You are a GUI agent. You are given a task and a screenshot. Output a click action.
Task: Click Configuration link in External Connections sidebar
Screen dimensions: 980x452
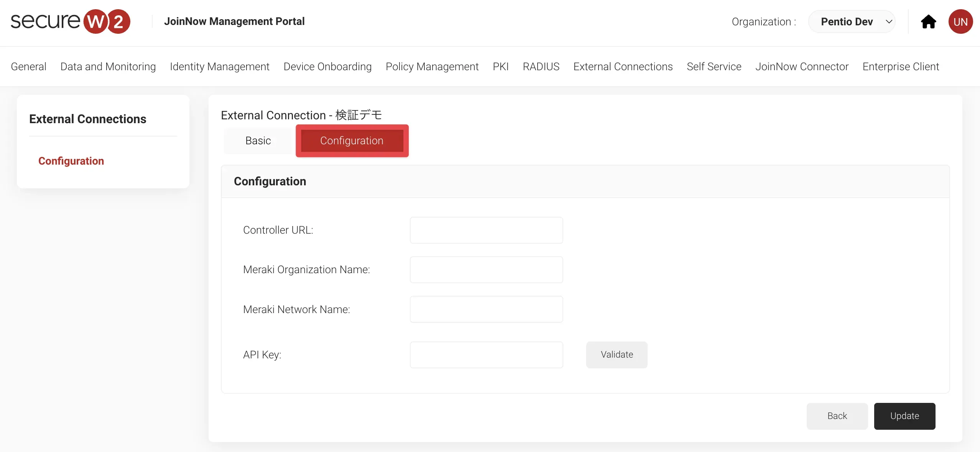coord(71,161)
